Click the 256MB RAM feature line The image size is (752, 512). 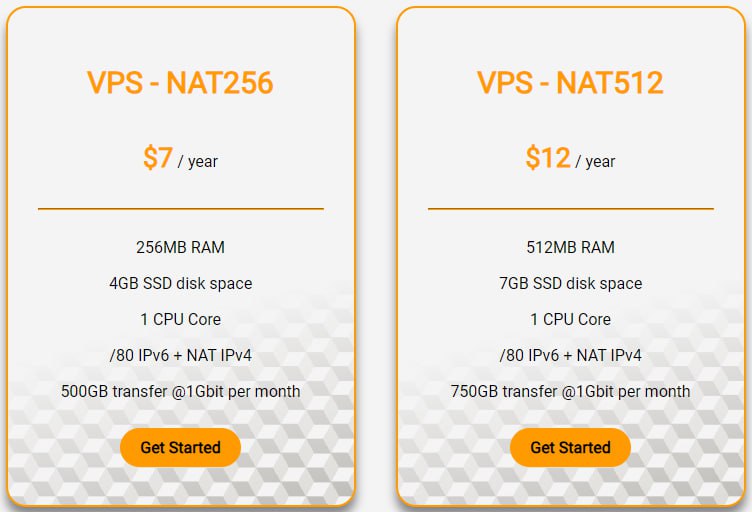pyautogui.click(x=180, y=247)
